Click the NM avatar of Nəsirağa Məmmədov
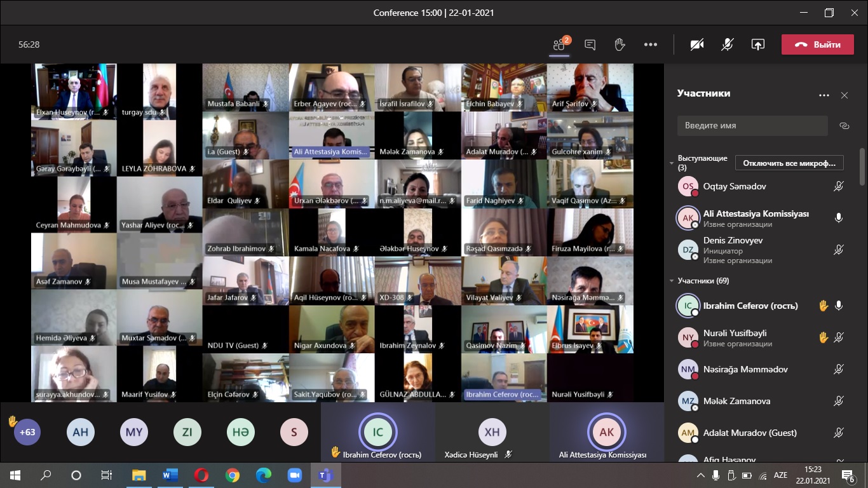 (688, 369)
